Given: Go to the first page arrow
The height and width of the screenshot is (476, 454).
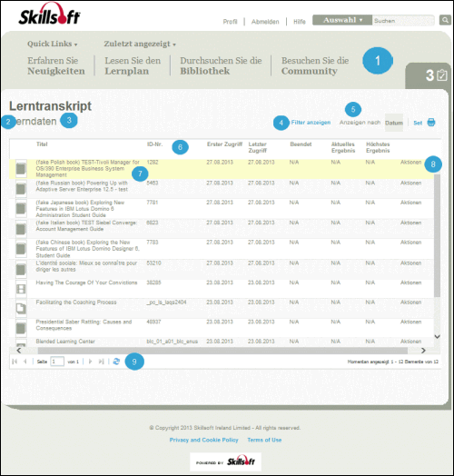Looking at the screenshot, I should [x=15, y=362].
